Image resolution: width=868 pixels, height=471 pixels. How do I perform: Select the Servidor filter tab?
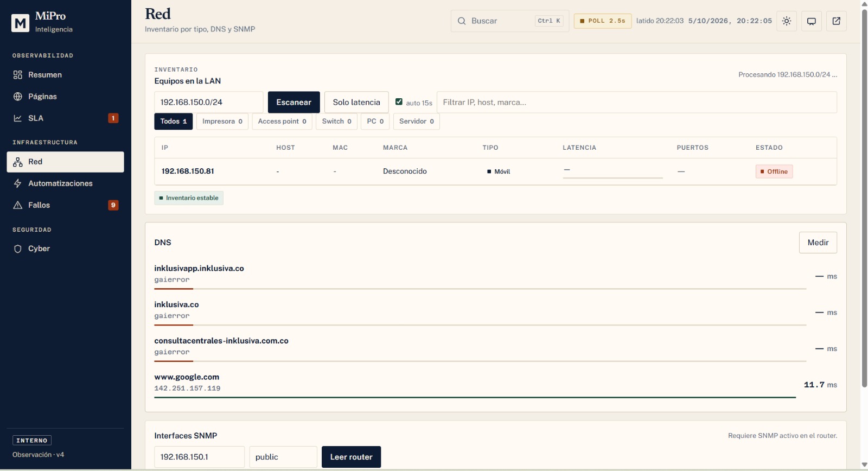(417, 122)
